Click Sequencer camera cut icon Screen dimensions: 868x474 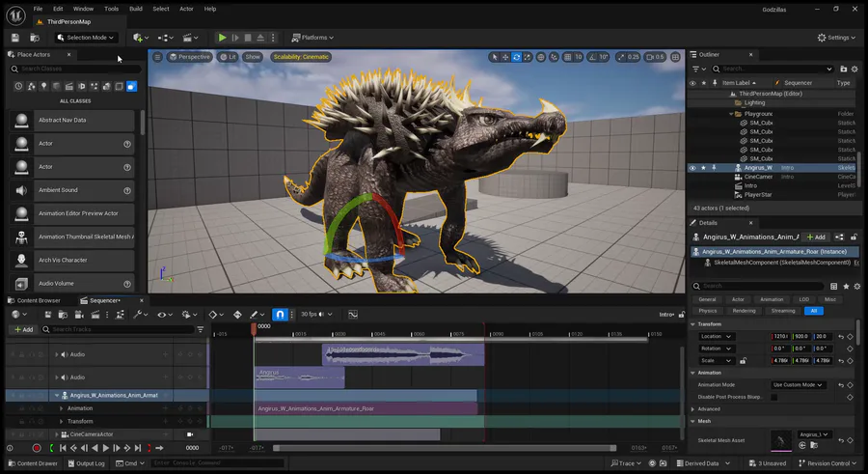(x=79, y=315)
